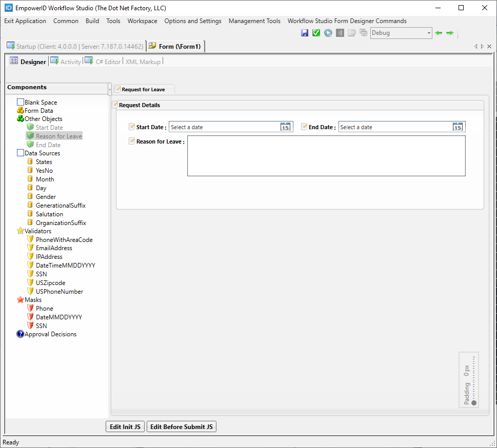Click the edit icon beside End Date label
Viewport: 497px width, 448px height.
[304, 127]
